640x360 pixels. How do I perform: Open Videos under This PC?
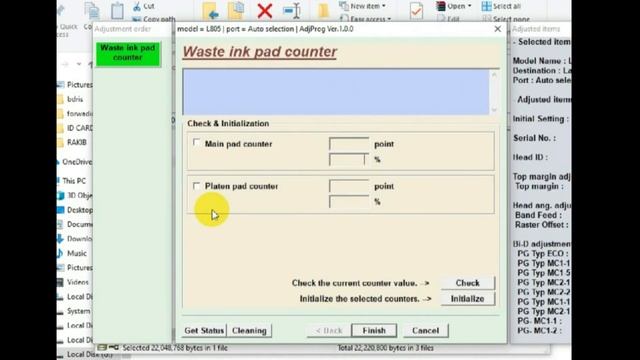pyautogui.click(x=73, y=282)
